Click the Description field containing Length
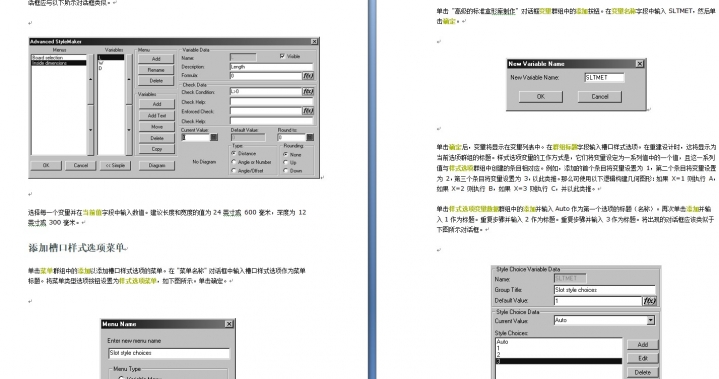Viewport: 719px width, 379px height. tap(271, 67)
